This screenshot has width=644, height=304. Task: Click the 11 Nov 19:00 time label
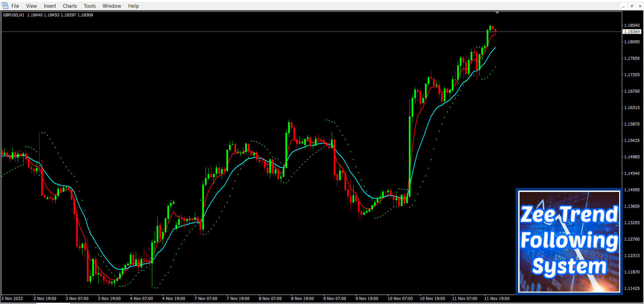click(497, 299)
